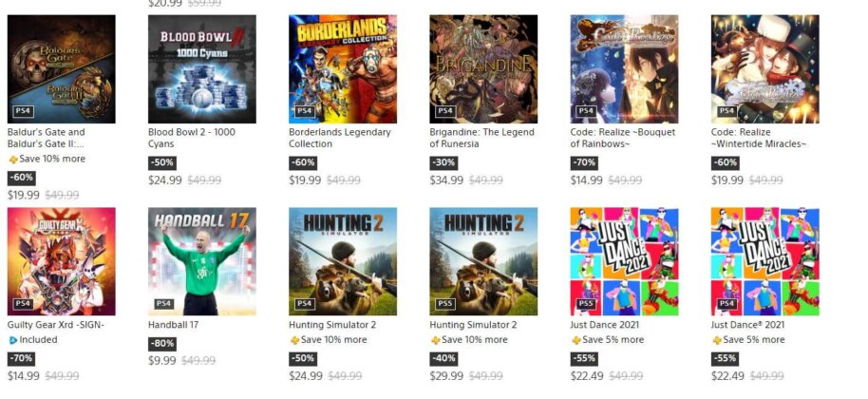The width and height of the screenshot is (868, 399).
Task: Click the PS5 badge on Hunting Simulator 2
Action: (444, 304)
